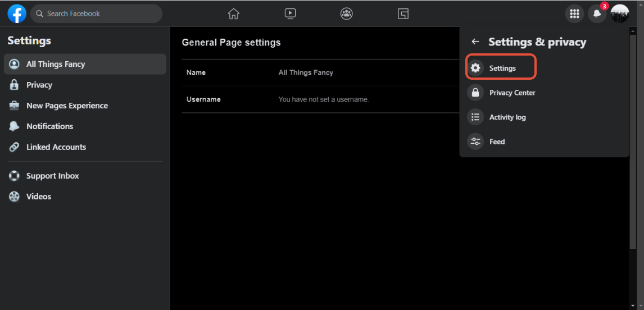Open the Groups icon in top bar
Viewport: 644px width, 310px height.
coord(347,13)
